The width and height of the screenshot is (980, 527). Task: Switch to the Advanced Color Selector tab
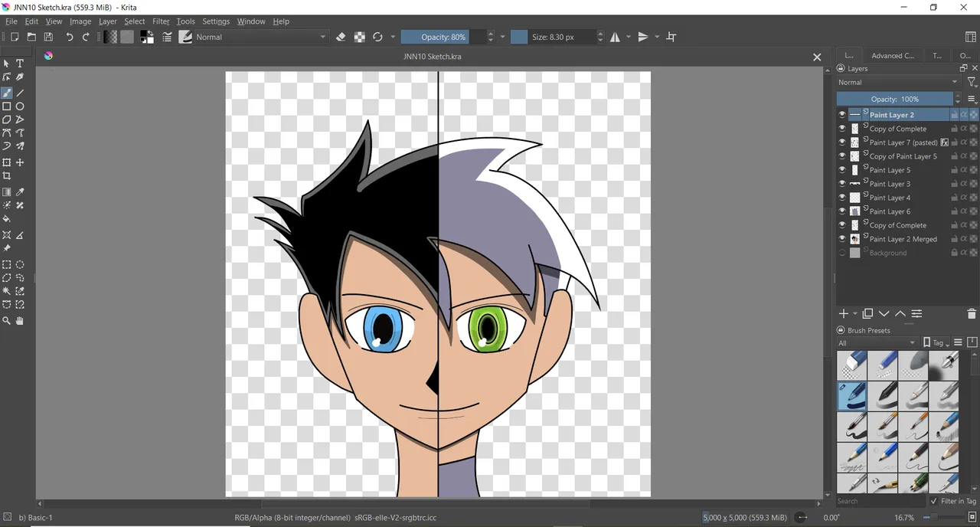(x=893, y=55)
